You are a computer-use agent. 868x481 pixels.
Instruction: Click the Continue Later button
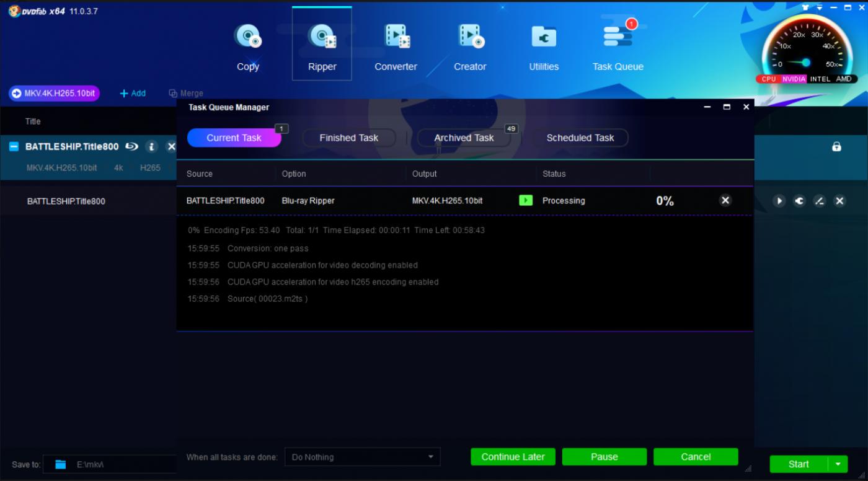tap(513, 457)
